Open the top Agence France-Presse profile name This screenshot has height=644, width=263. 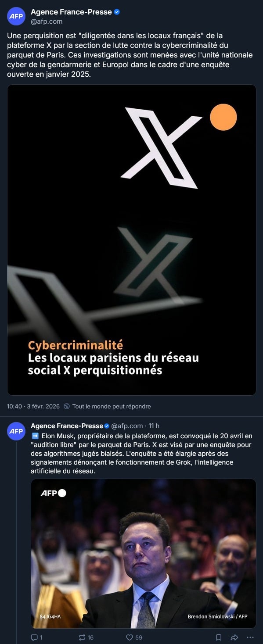click(x=71, y=12)
